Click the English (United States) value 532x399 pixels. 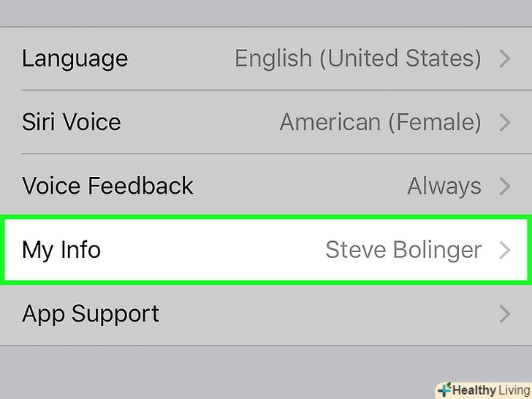click(357, 58)
